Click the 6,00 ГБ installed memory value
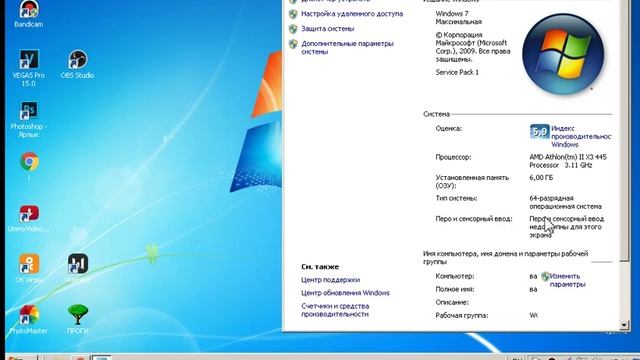640x360 pixels. tap(541, 178)
